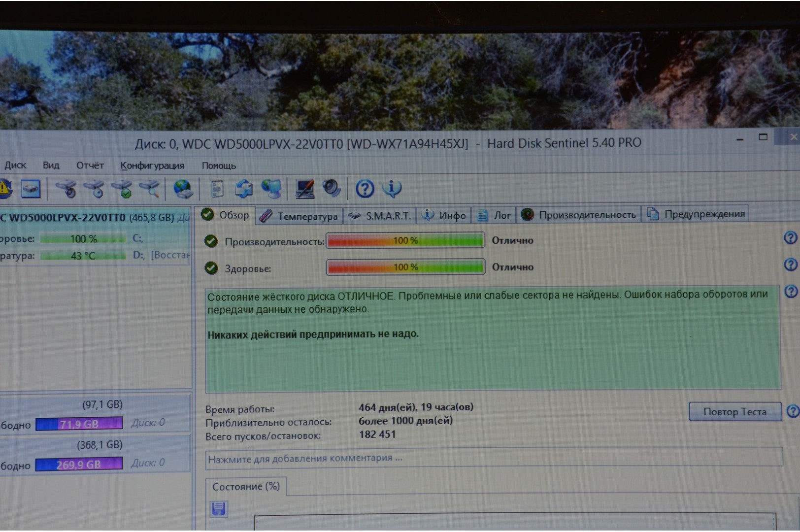Screen dimensions: 800x532
Task: Open the help question mark toolbar icon
Action: [x=365, y=189]
